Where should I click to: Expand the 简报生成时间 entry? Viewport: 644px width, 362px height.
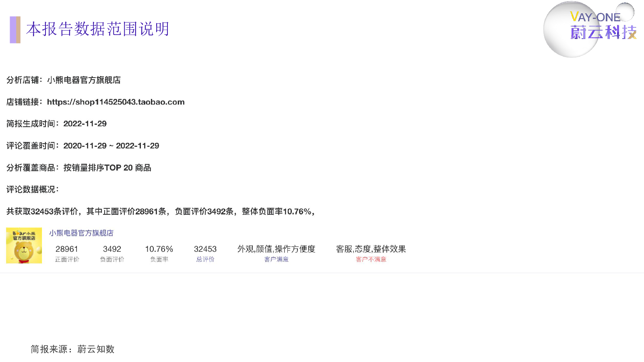point(56,124)
